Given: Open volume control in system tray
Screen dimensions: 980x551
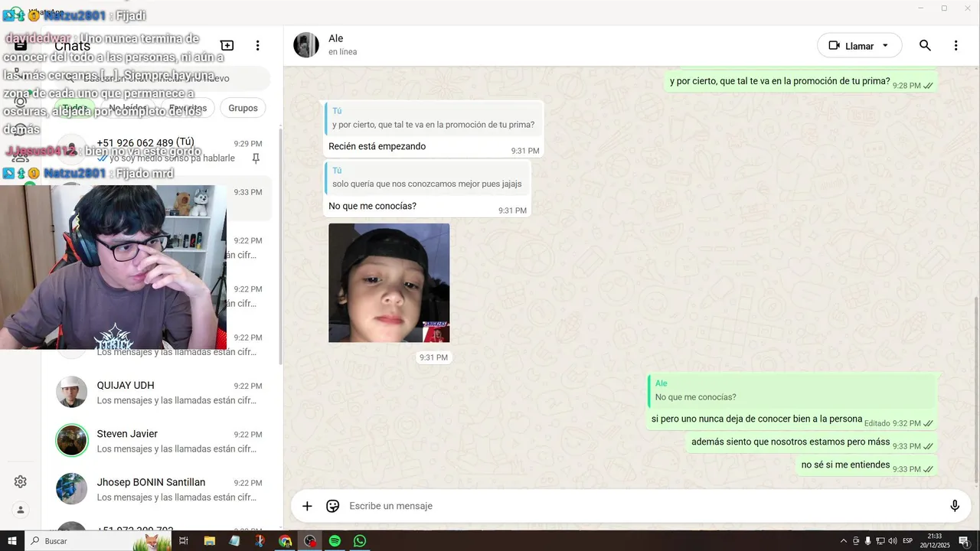Looking at the screenshot, I should pos(892,541).
